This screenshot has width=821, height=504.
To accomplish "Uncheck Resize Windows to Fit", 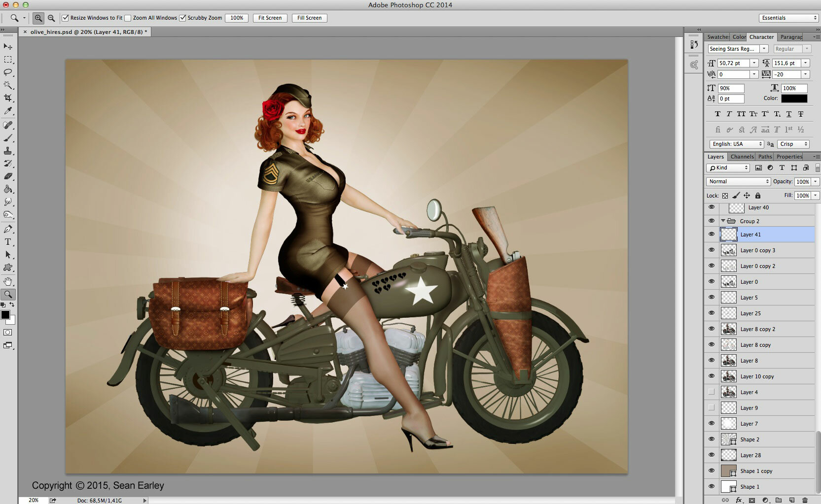I will tap(65, 18).
